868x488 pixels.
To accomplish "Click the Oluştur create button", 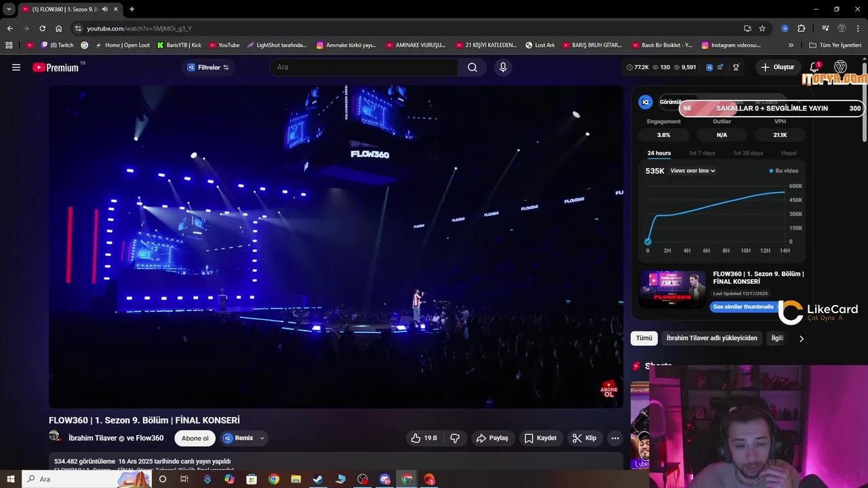I will point(777,67).
